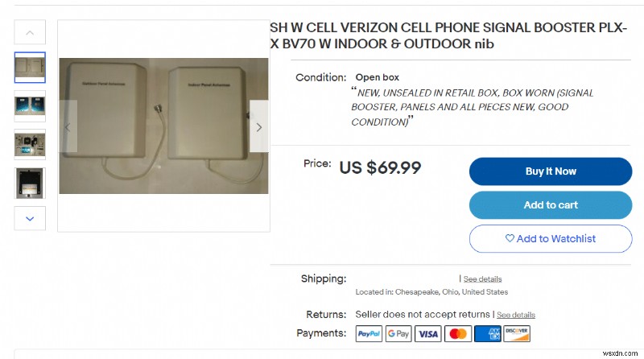Show next product image arrow
This screenshot has height=359, width=644.
point(258,126)
